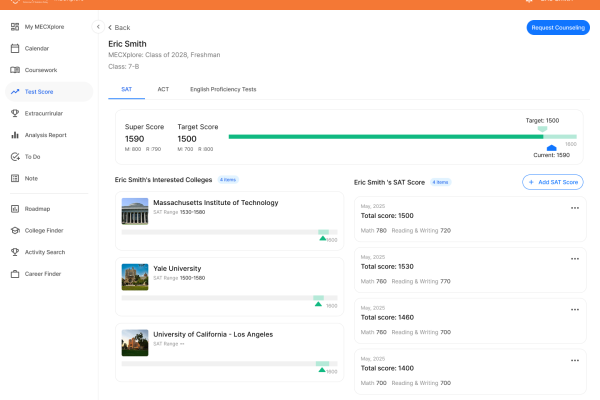The height and width of the screenshot is (400, 600).
Task: Click the plus icon in Add SAT Score
Action: click(x=531, y=182)
